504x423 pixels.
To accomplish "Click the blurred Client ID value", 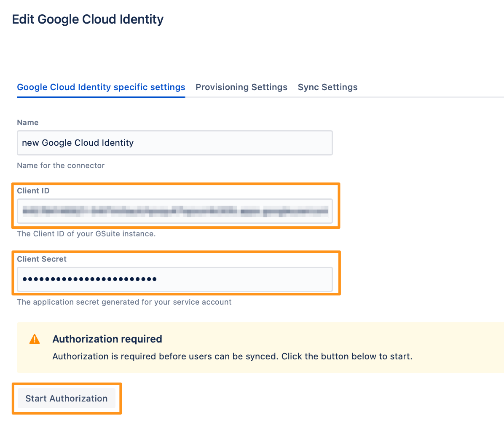I will (x=175, y=211).
